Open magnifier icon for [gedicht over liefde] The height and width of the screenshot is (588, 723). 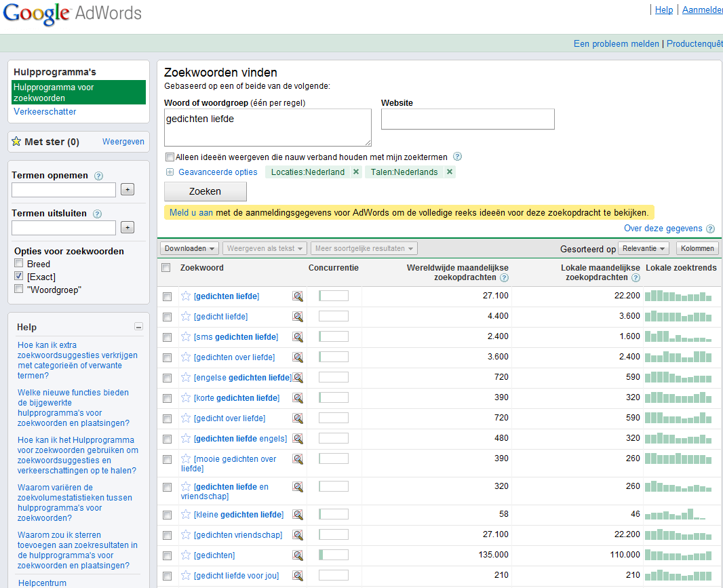click(x=298, y=418)
